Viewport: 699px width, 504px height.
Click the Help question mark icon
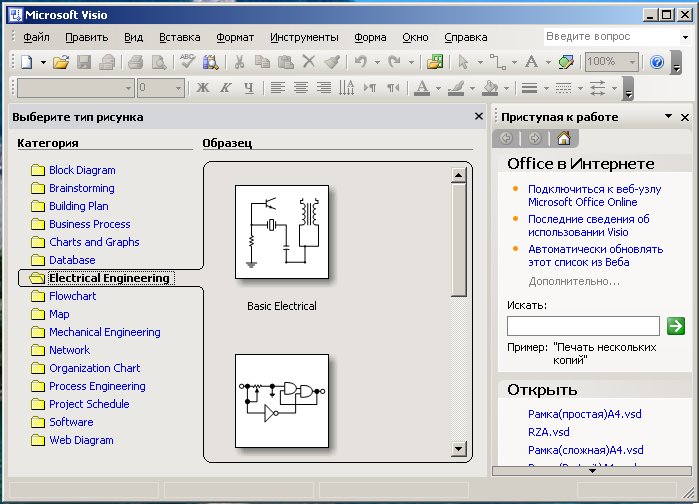click(657, 62)
